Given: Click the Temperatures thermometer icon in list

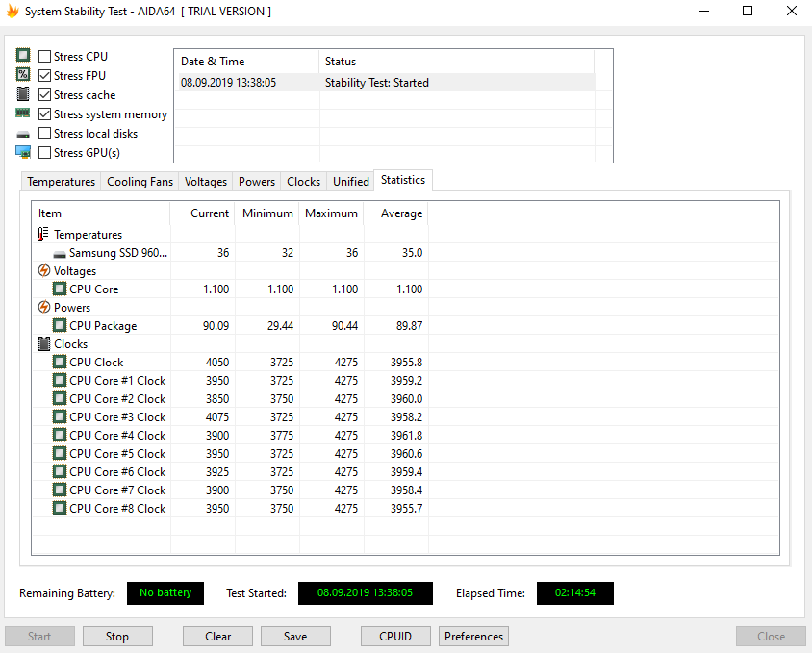Looking at the screenshot, I should click(43, 234).
